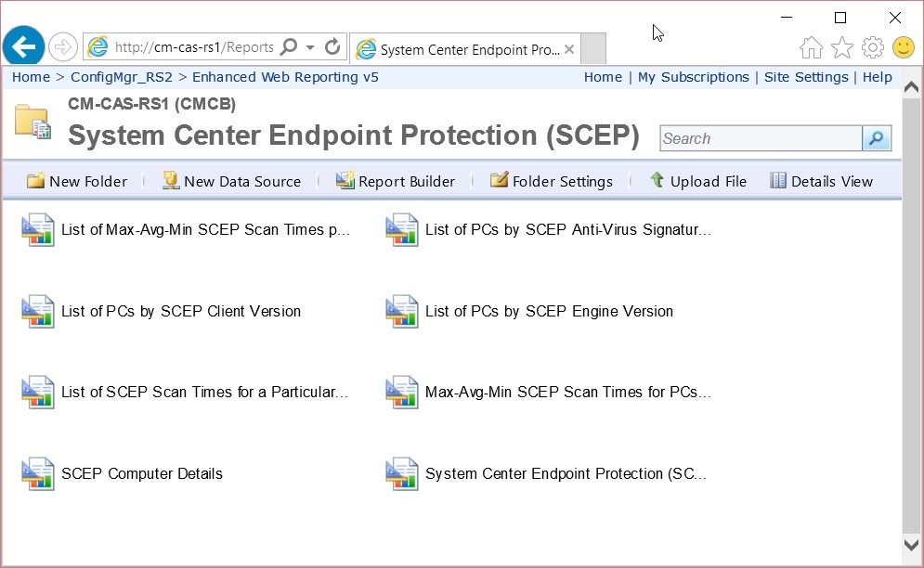
Task: Launch Report Builder
Action: click(395, 181)
